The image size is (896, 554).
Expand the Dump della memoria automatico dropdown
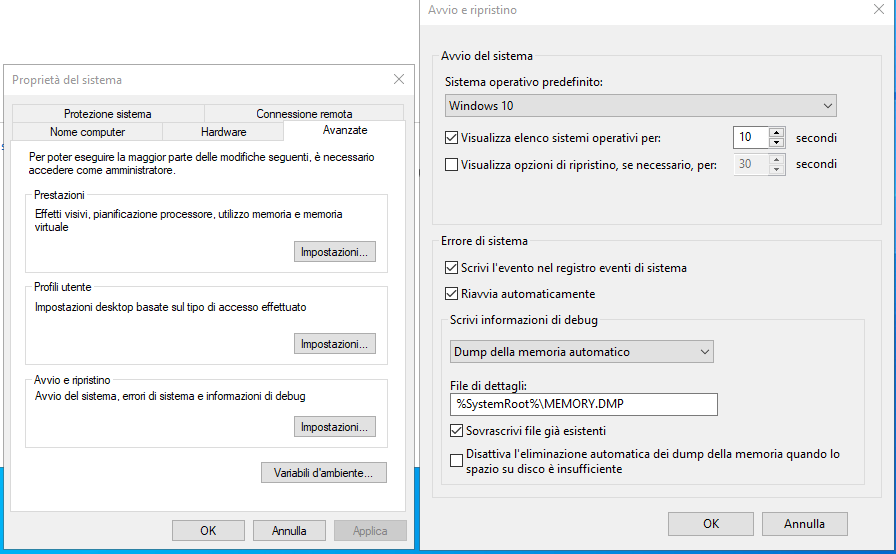tap(580, 352)
